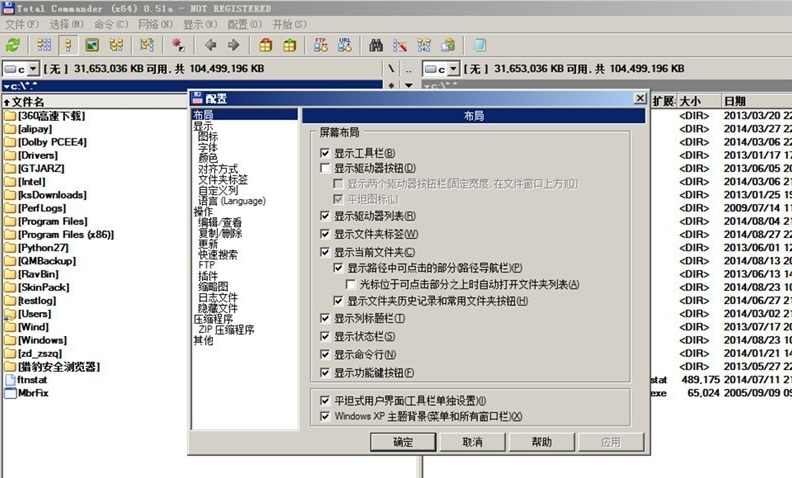Select 快速搜索 in the config tree
Screen dimensions: 792x478
click(218, 254)
